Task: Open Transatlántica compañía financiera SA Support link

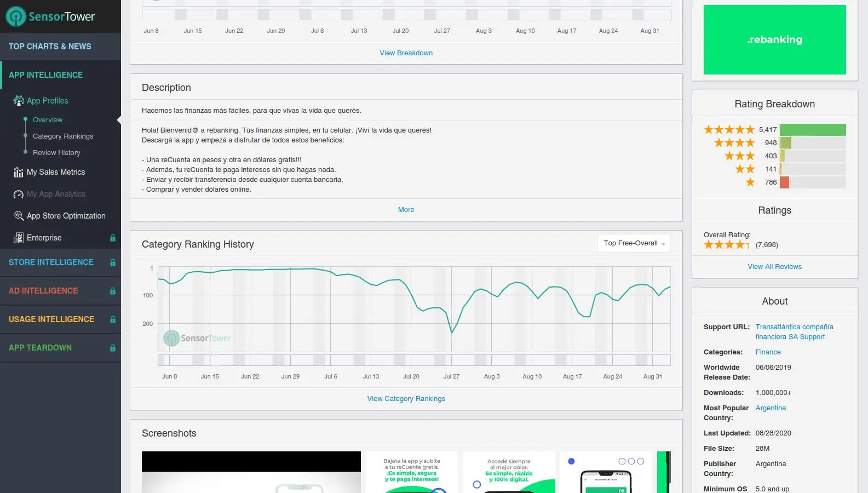Action: pyautogui.click(x=795, y=332)
